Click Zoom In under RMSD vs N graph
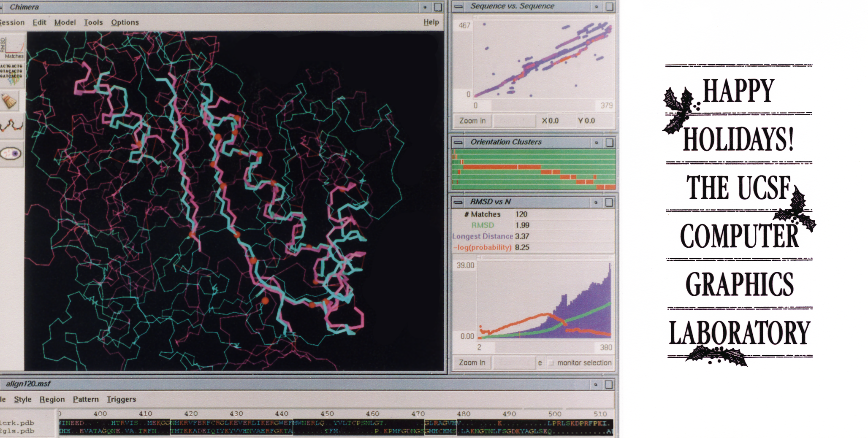The width and height of the screenshot is (868, 438). pyautogui.click(x=472, y=363)
